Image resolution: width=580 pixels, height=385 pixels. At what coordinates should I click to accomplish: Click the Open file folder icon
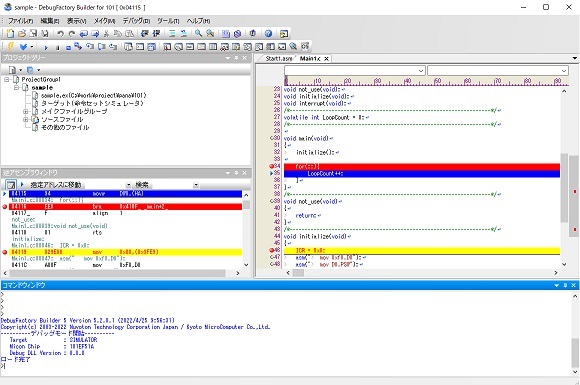tap(22, 34)
